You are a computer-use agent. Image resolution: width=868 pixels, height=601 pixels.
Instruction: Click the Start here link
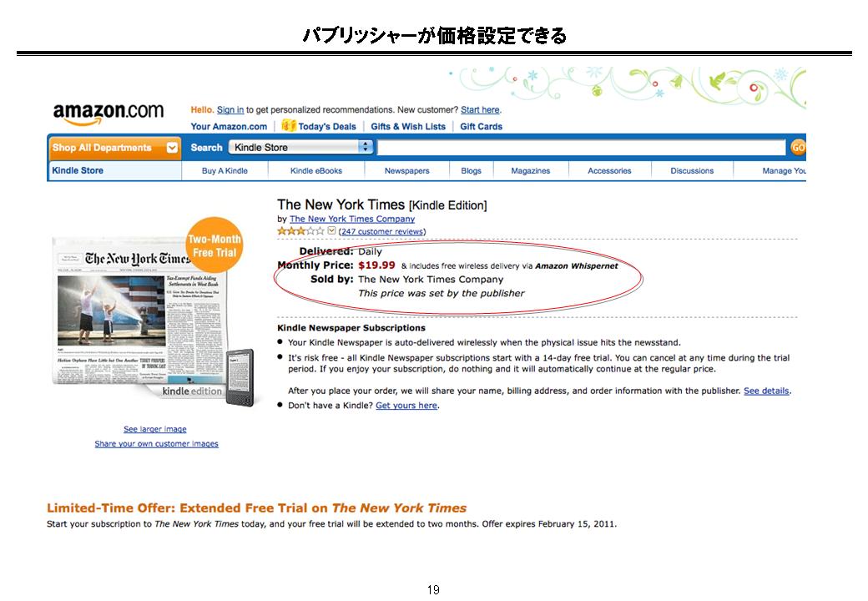point(480,109)
